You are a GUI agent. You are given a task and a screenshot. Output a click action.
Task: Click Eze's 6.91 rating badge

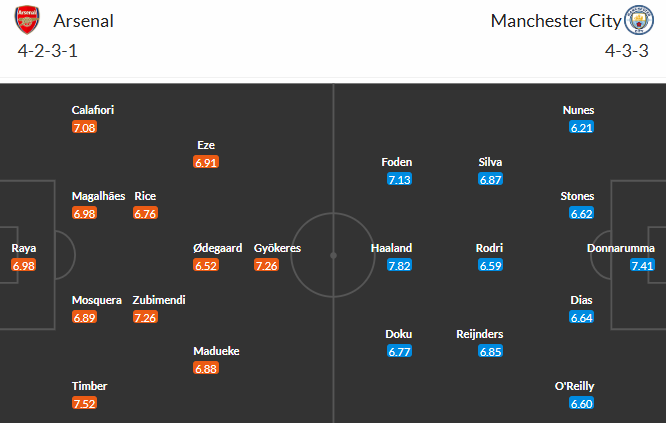coord(207,161)
